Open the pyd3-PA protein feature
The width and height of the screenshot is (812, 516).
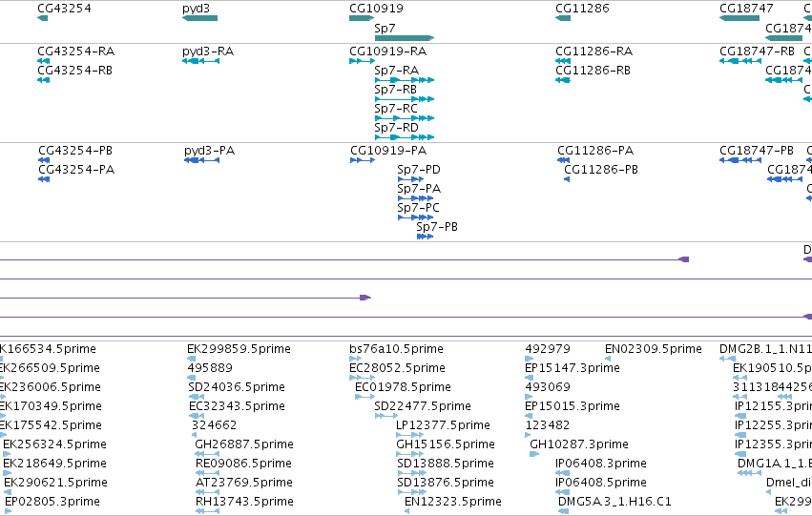[209, 151]
